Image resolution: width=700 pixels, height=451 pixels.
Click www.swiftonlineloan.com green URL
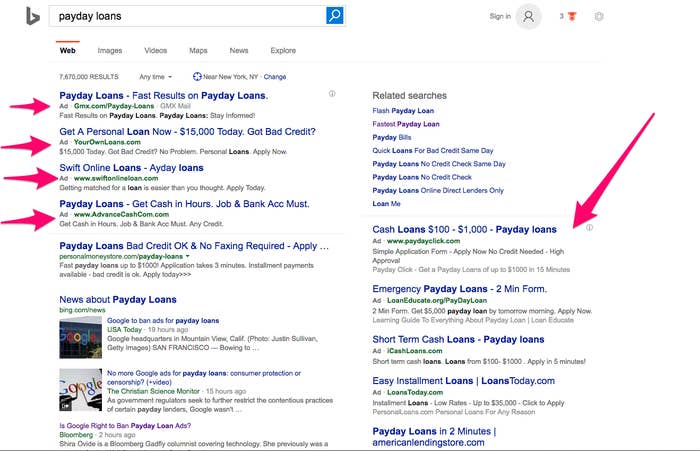116,178
